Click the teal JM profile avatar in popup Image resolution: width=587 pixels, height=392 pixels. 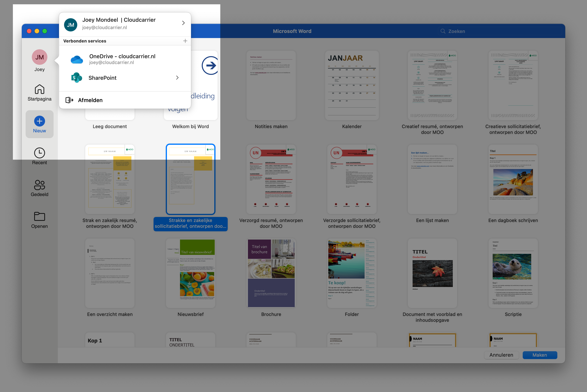click(70, 25)
